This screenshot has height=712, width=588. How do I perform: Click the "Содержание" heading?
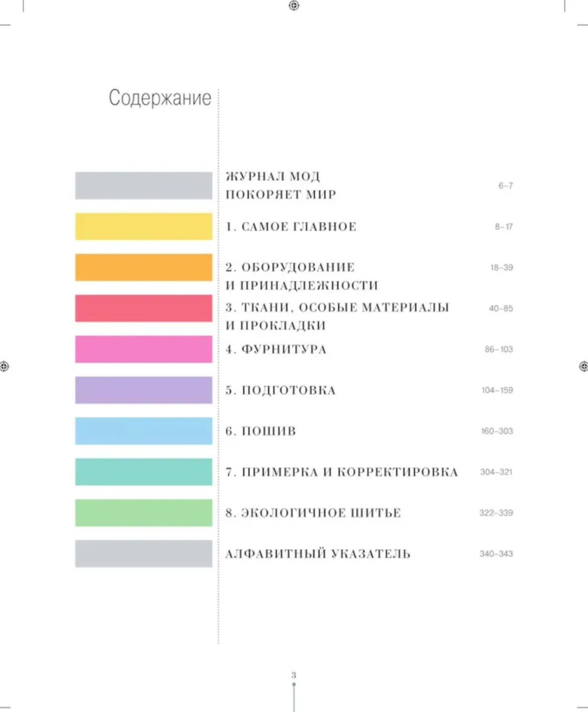point(160,98)
